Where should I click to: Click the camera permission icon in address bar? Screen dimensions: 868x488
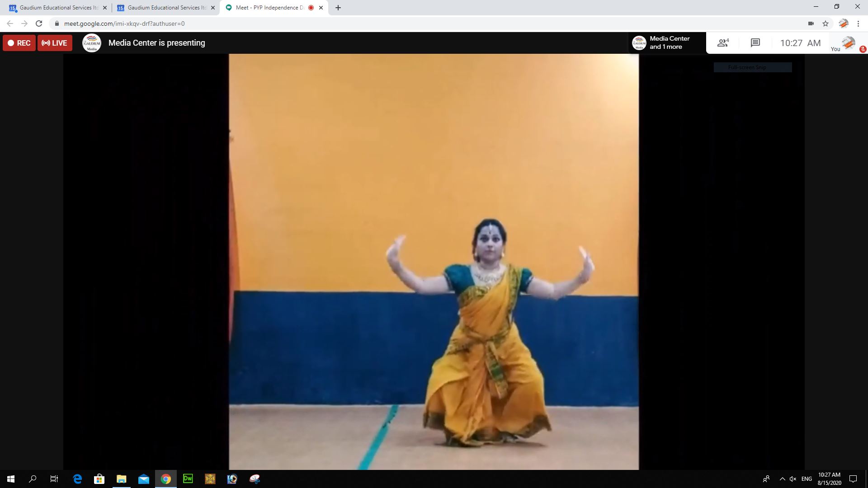[811, 23]
